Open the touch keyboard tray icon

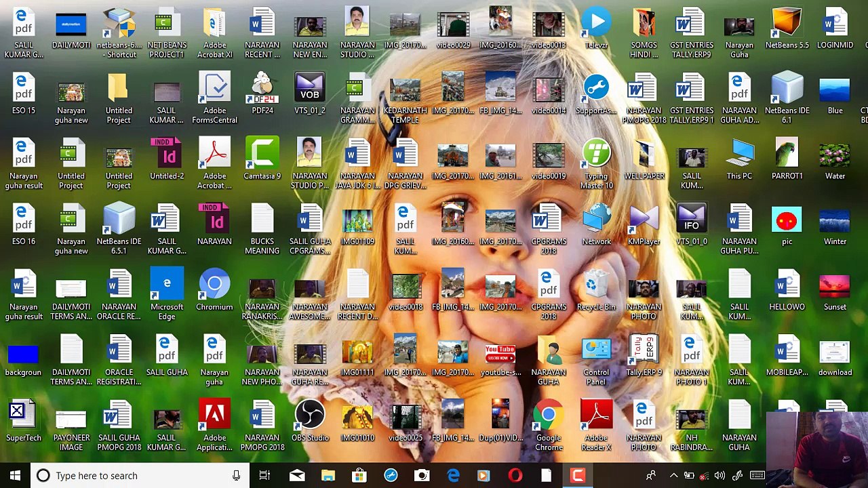coord(757,476)
